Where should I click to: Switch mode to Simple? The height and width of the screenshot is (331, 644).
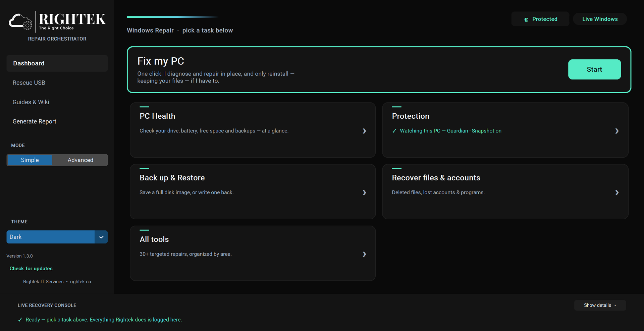(30, 160)
